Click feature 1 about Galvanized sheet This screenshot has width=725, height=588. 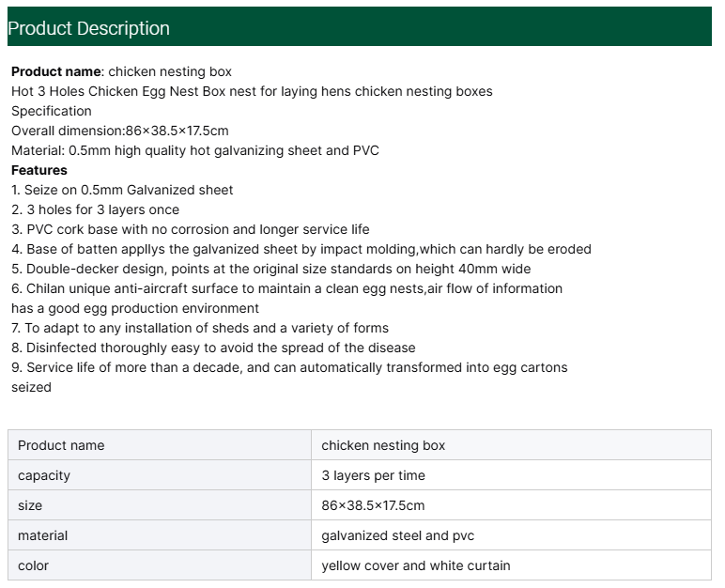pyautogui.click(x=122, y=190)
